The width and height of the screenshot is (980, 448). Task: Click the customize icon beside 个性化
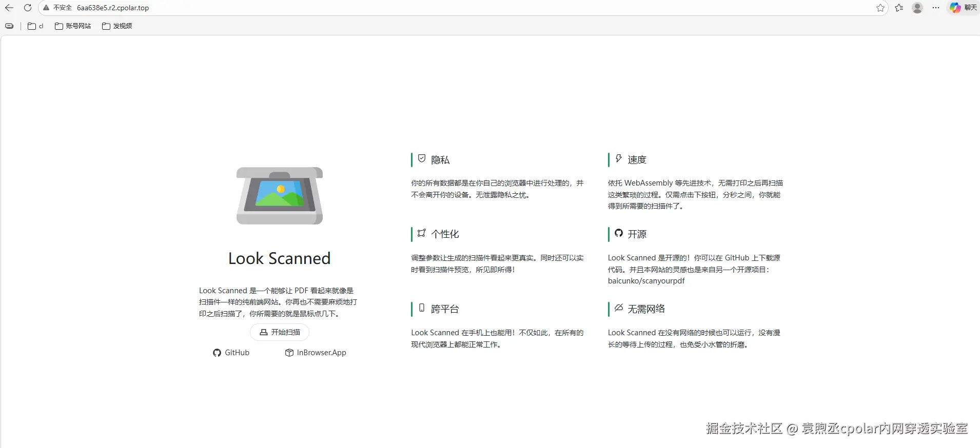[x=422, y=233]
